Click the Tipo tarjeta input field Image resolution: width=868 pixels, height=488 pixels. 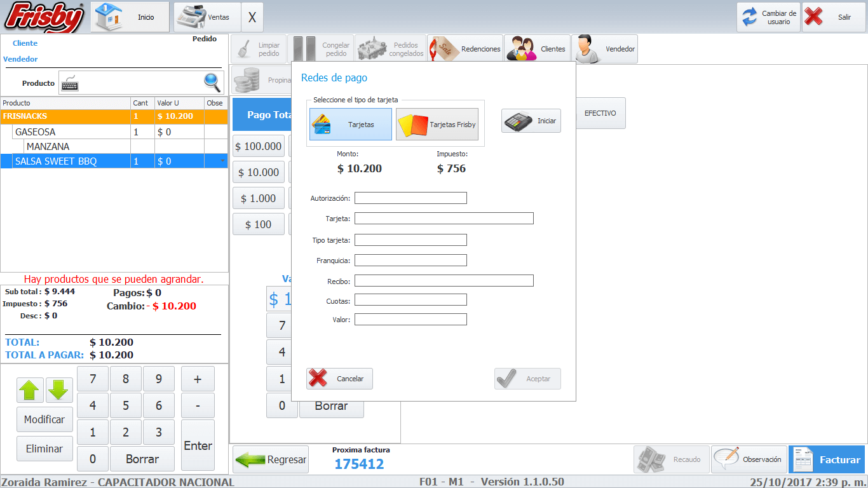coord(410,240)
